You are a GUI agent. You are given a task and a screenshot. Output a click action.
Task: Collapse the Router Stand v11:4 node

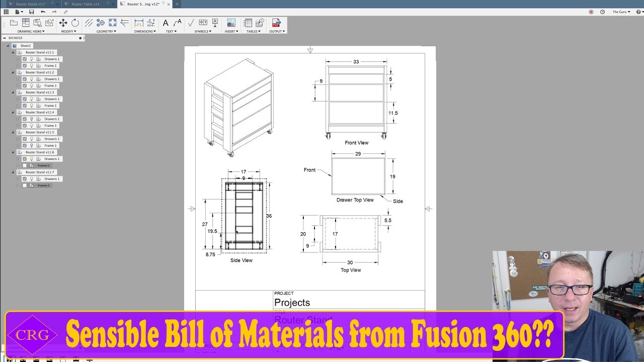coord(13,112)
